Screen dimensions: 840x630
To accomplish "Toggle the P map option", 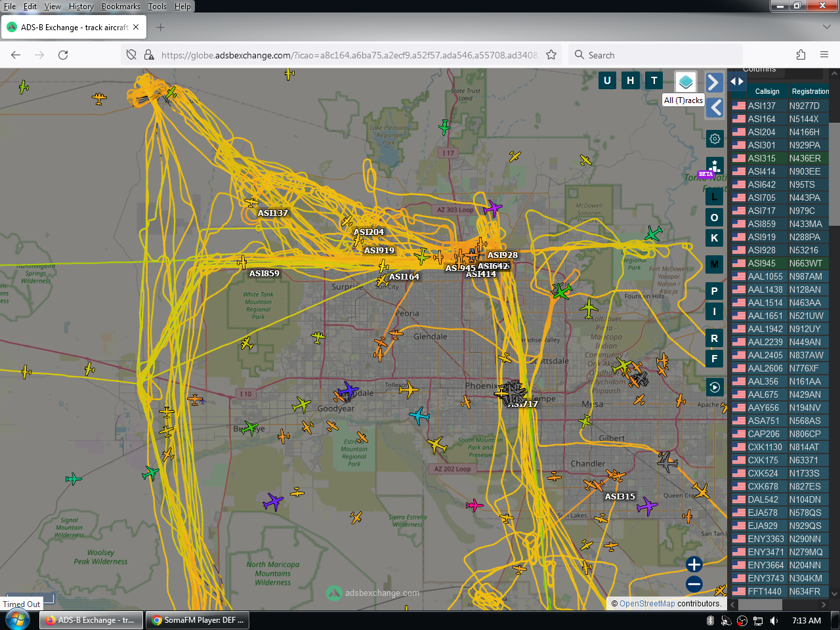I will 715,291.
